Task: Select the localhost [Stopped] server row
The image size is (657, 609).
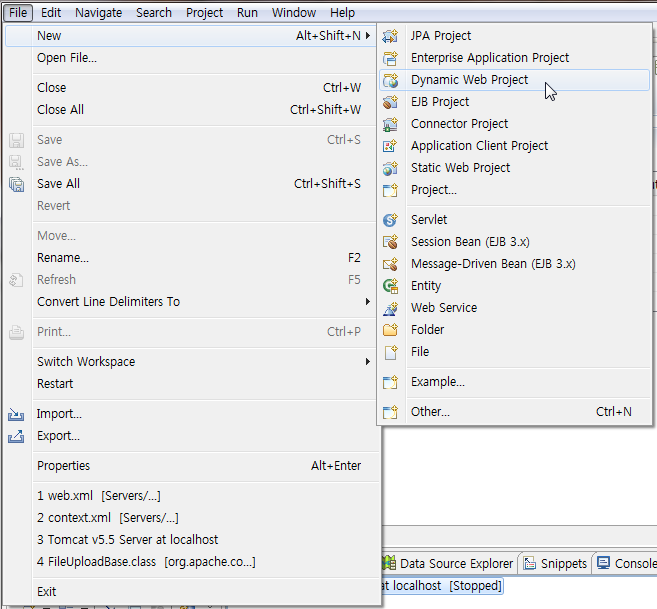Action: 442,586
